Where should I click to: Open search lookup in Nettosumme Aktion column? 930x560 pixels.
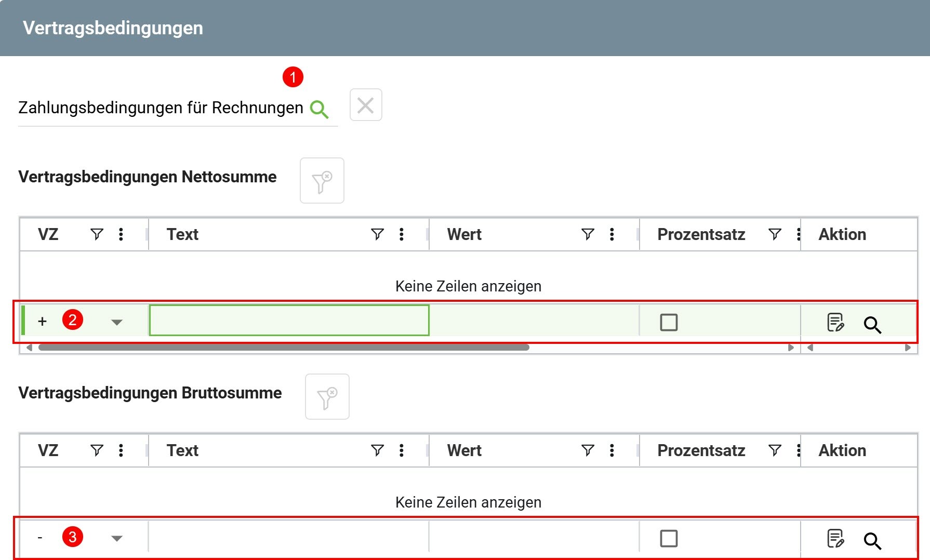point(872,324)
